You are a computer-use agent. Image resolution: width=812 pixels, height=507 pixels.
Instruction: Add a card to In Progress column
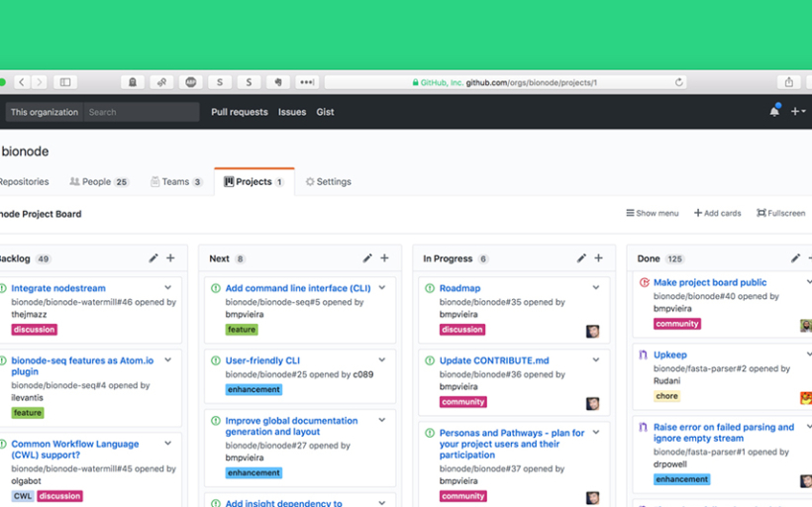point(598,258)
